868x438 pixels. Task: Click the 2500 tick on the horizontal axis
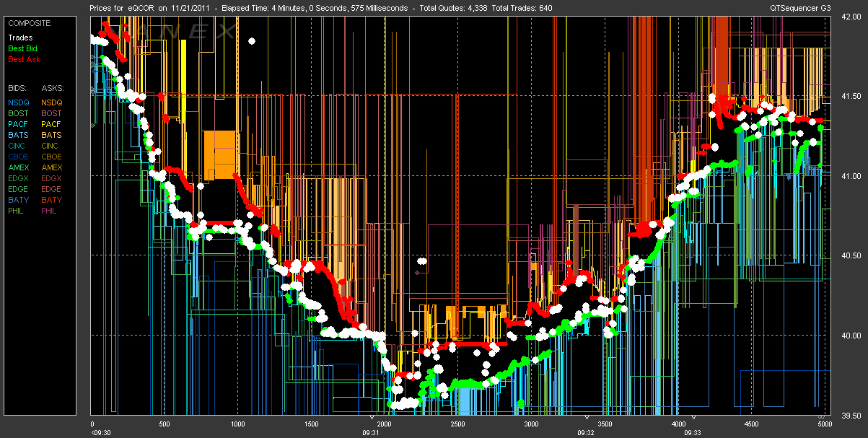(457, 424)
